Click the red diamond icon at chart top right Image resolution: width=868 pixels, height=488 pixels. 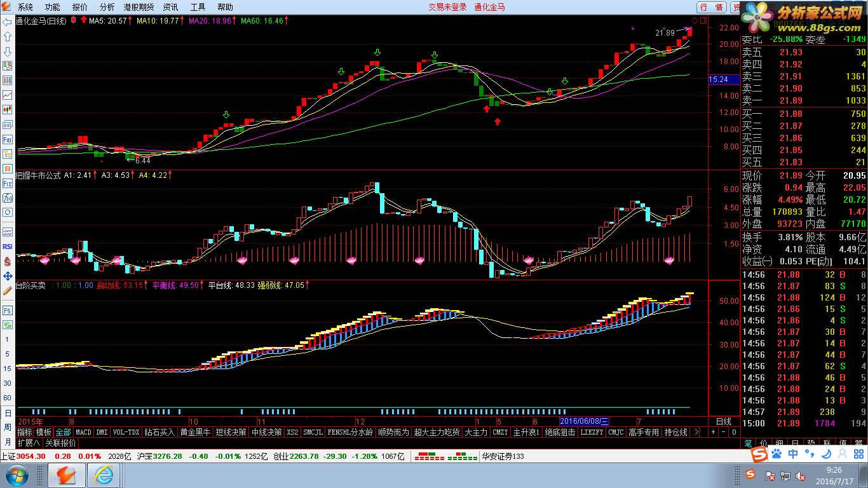pyautogui.click(x=695, y=21)
